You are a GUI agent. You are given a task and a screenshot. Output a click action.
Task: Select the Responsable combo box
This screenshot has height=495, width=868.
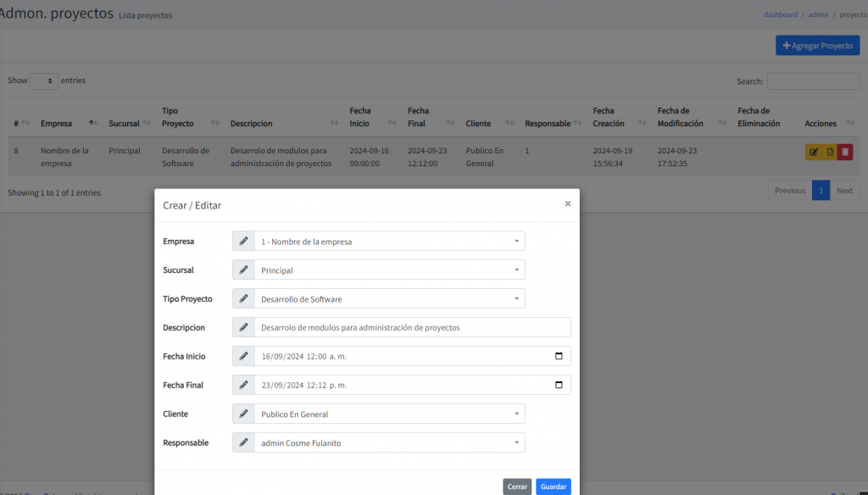[x=389, y=442]
